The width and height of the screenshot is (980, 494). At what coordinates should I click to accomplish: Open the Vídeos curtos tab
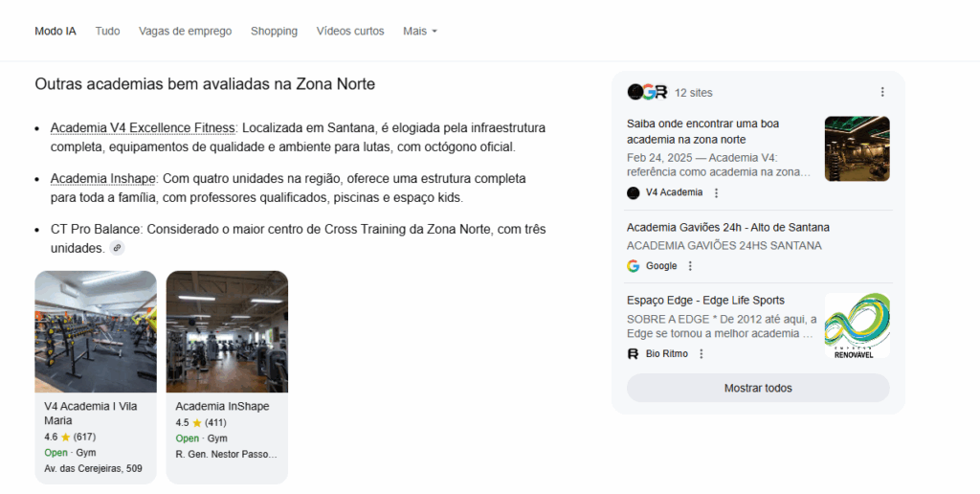tap(350, 32)
